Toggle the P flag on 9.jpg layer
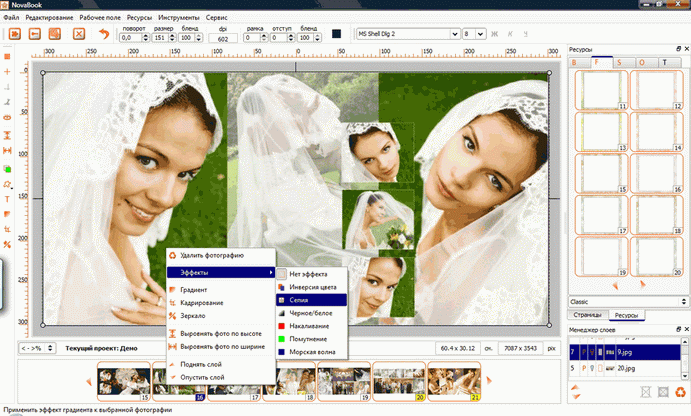The height and width of the screenshot is (416, 691). coord(584,352)
